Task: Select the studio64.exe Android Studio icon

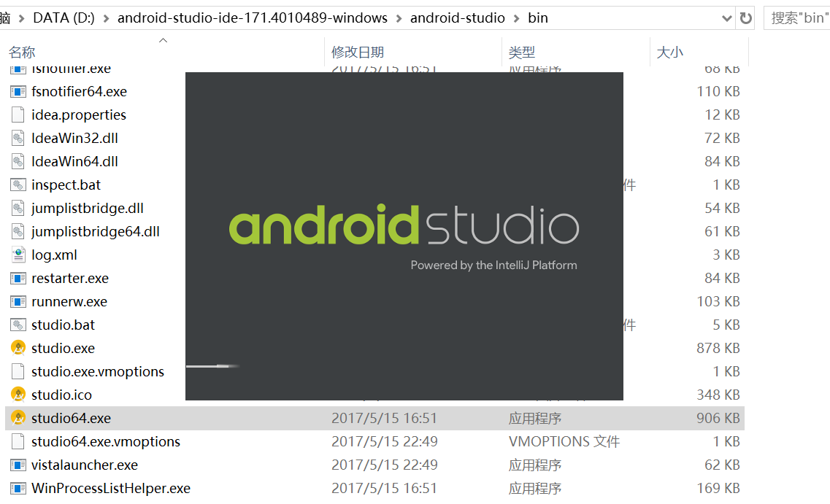Action: click(18, 418)
